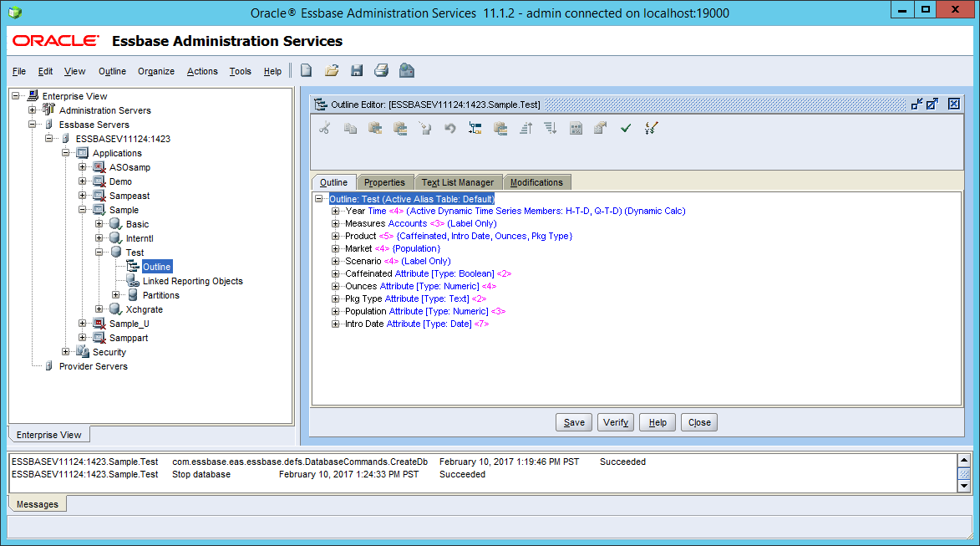
Task: Click the sort ascending up-arrow icon
Action: point(526,128)
